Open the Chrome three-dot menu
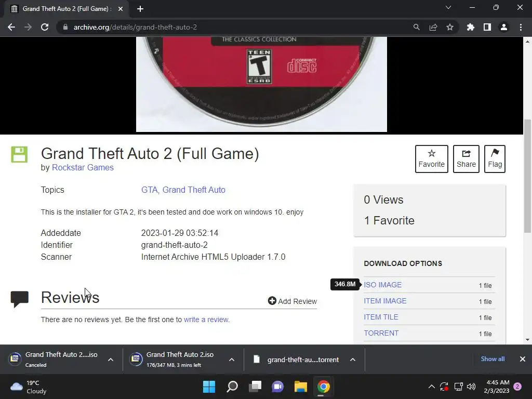532x399 pixels. click(521, 27)
